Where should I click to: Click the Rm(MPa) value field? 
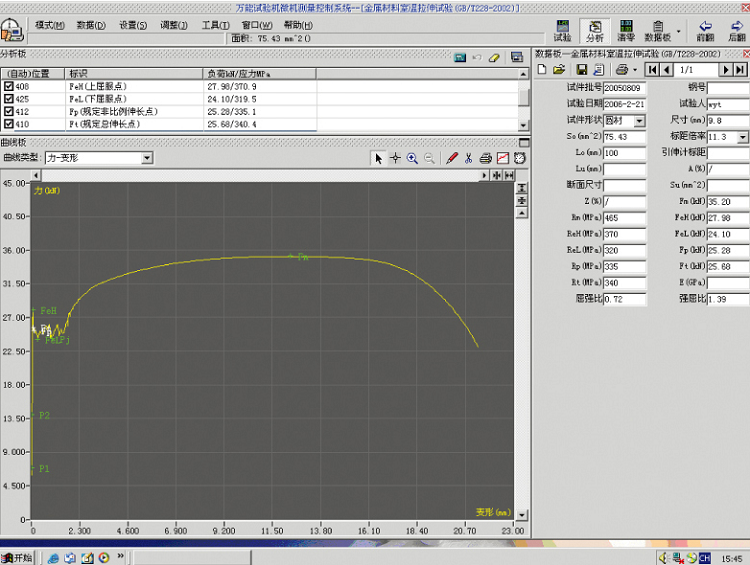(x=624, y=218)
